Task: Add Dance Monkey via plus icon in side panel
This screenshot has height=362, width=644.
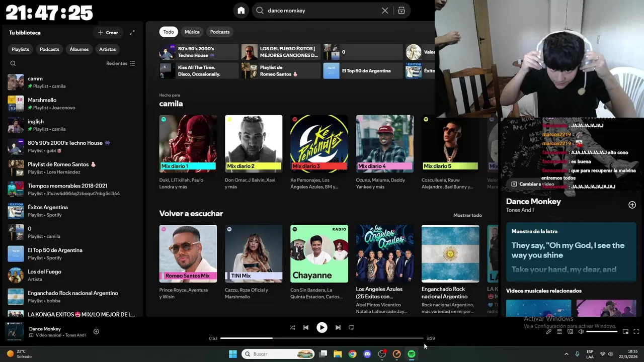Action: click(x=632, y=205)
